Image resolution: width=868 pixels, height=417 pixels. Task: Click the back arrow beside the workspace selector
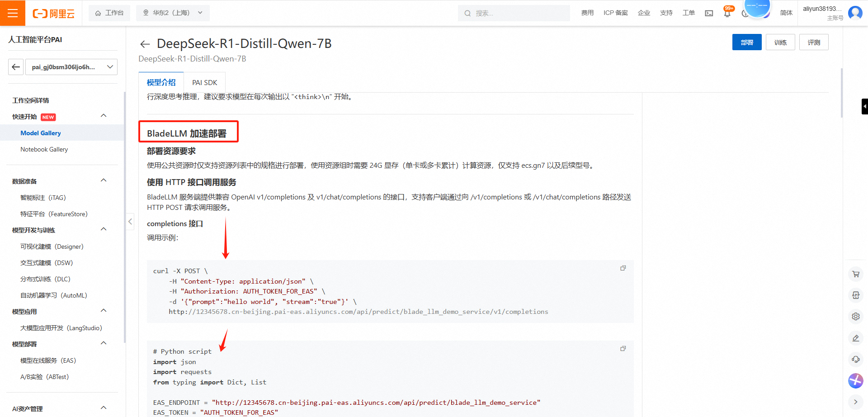16,67
